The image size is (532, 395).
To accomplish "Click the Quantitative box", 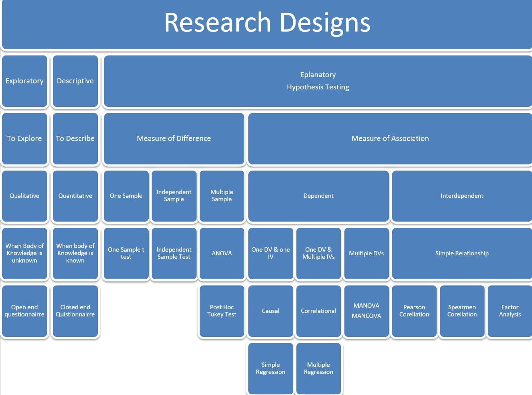I will click(75, 196).
